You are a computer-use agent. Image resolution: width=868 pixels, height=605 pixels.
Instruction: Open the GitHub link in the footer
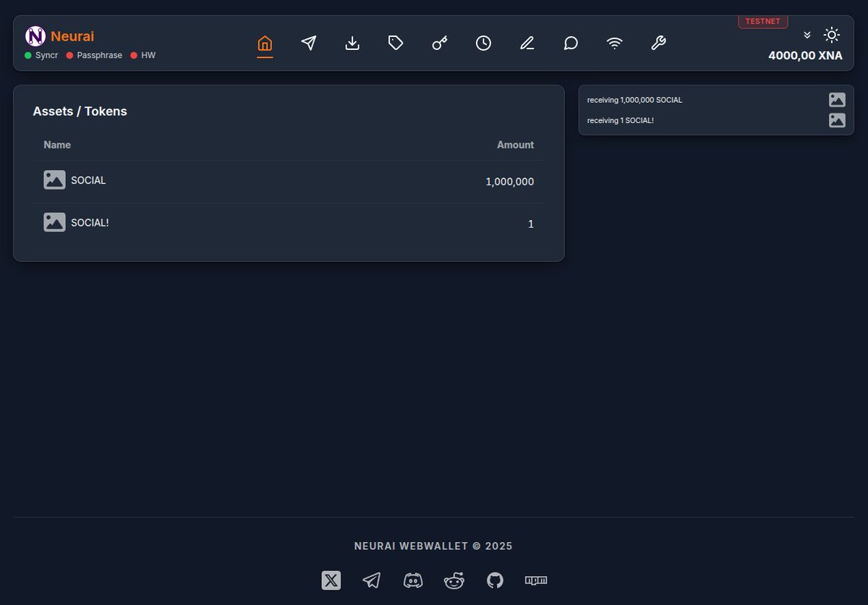(x=495, y=580)
